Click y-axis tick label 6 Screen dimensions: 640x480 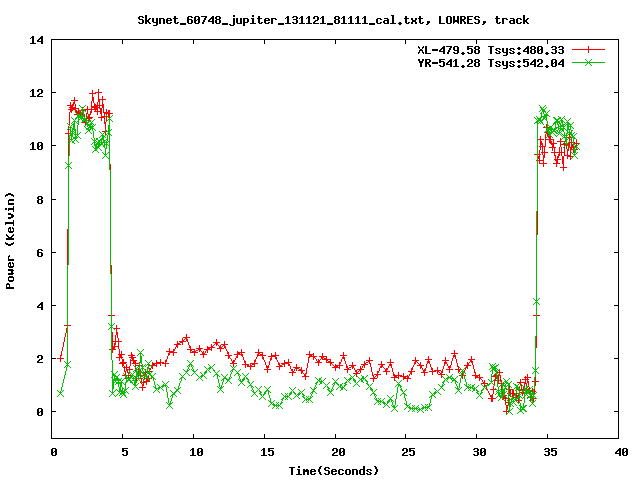coord(40,253)
